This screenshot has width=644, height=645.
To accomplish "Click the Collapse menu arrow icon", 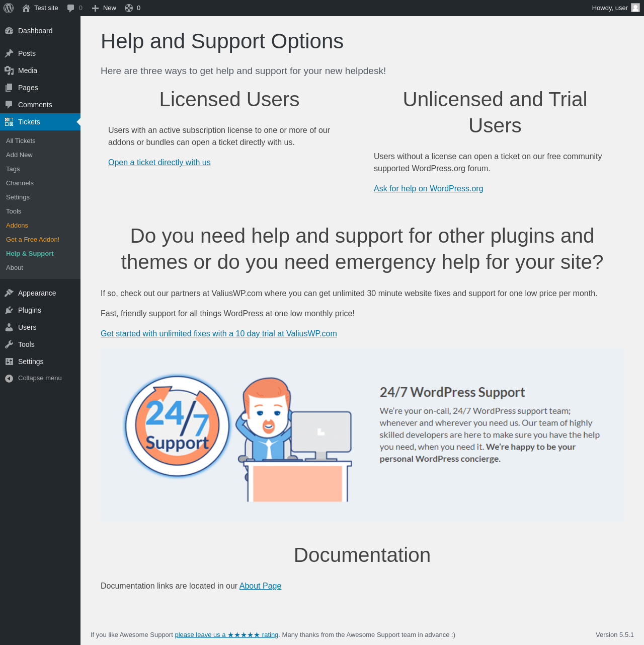I will coord(9,378).
